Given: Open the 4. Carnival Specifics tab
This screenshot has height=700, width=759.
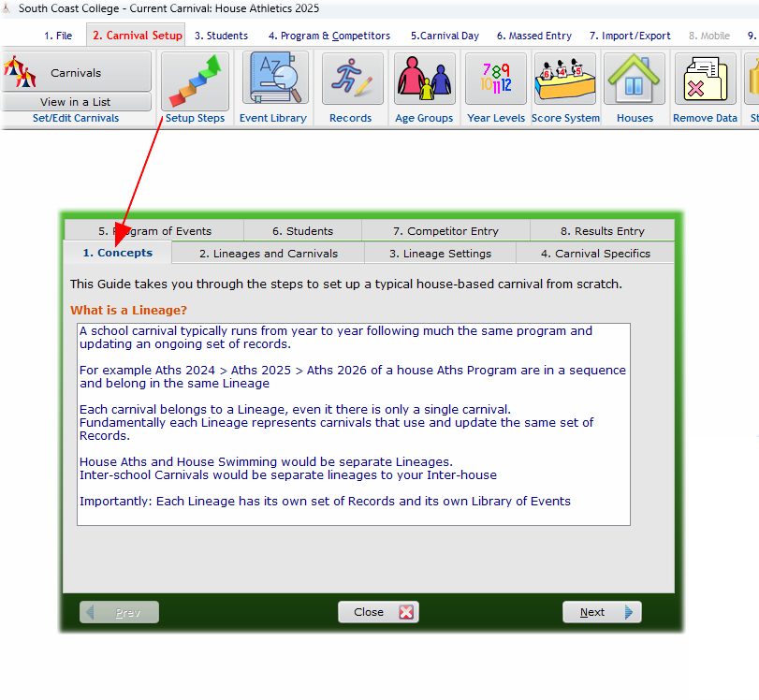Looking at the screenshot, I should 595,254.
